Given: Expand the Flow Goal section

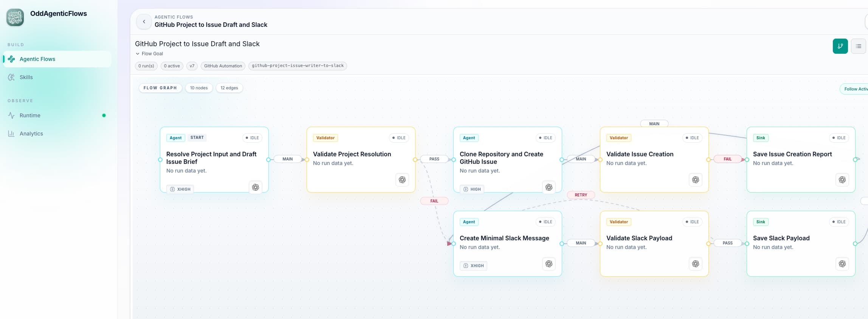Looking at the screenshot, I should [149, 54].
